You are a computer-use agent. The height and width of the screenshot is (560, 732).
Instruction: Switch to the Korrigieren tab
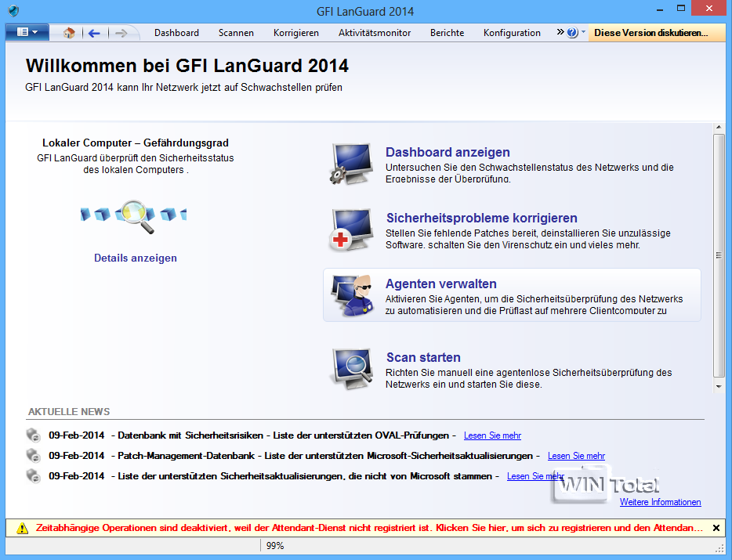(296, 33)
